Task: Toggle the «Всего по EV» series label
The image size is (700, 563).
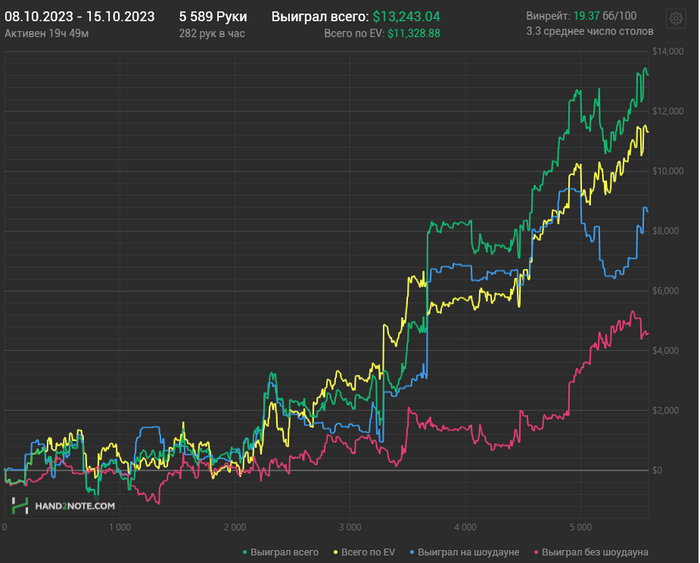Action: (368, 552)
